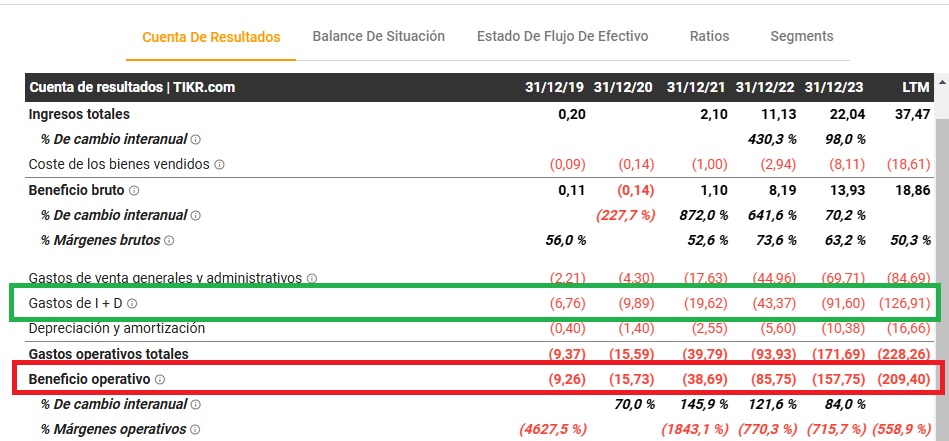This screenshot has height=441, width=949.
Task: Click the Depreciación y amortización row label
Action: click(x=103, y=328)
